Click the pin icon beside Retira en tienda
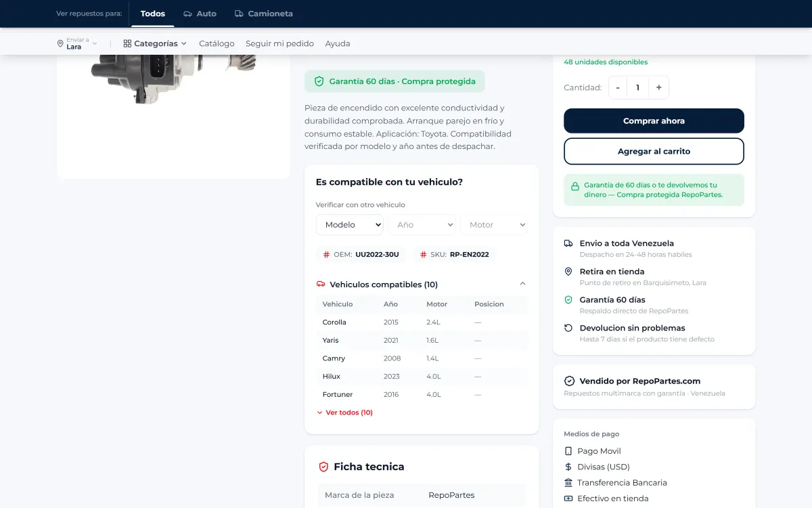The image size is (812, 508). click(x=568, y=272)
